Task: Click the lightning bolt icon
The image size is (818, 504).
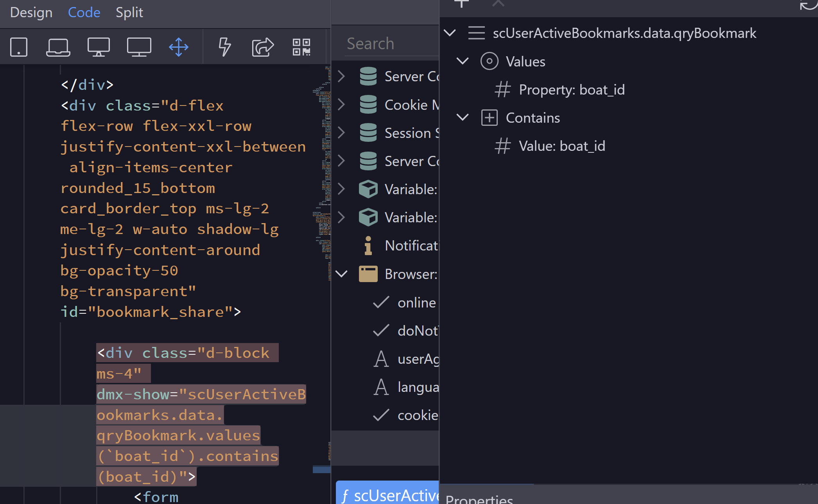Action: 224,47
